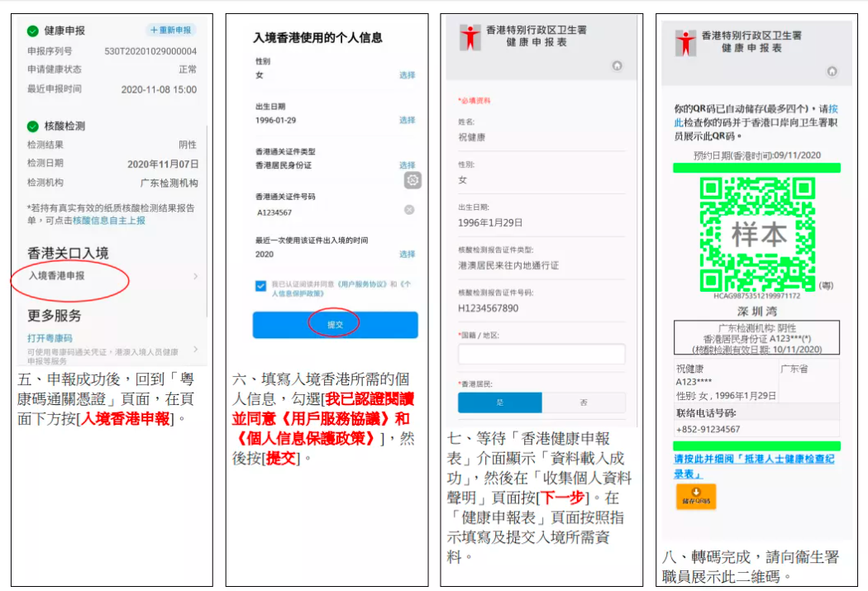Click the +重新申报 button
Viewport: 868px width, 591px height.
coord(171,30)
